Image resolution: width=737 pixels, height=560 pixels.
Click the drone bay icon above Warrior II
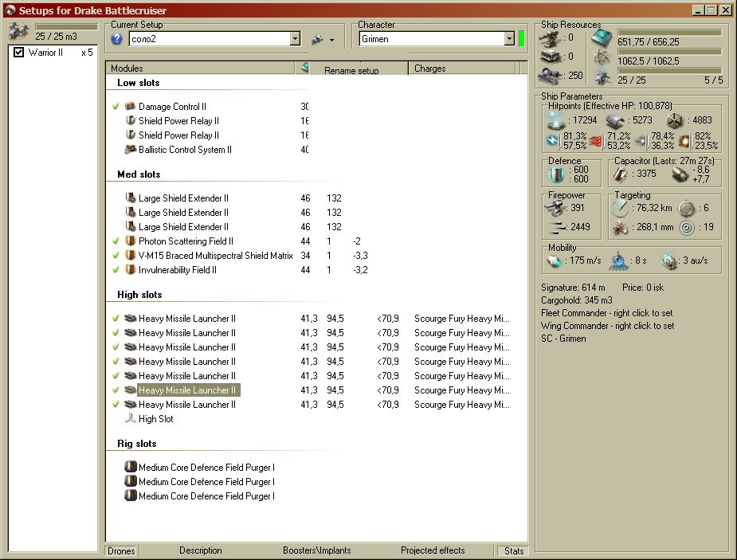(19, 32)
